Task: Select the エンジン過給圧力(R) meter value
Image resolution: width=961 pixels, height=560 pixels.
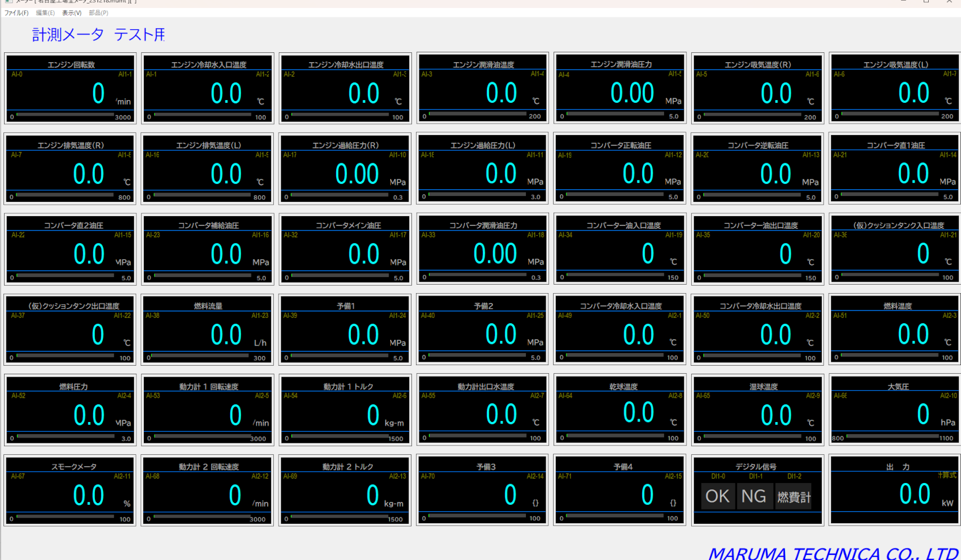Action: point(357,174)
